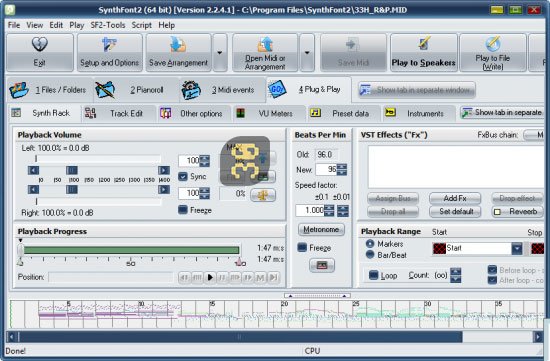This screenshot has height=361, width=550.
Task: Click the Plug & Play GO icon
Action: [277, 89]
